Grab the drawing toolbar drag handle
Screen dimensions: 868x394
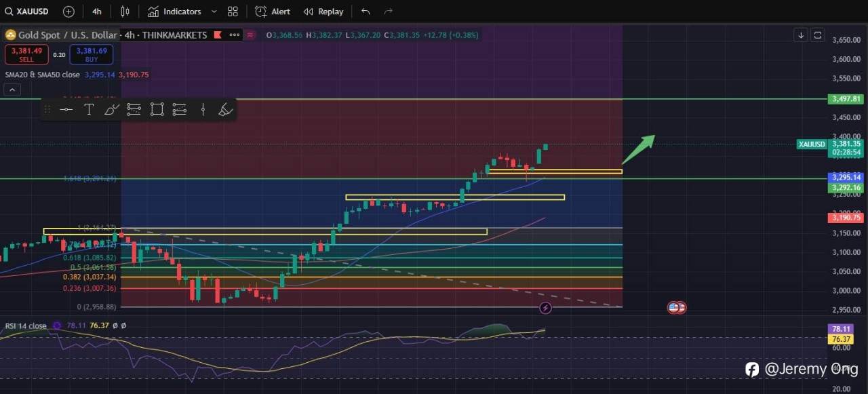coord(47,109)
